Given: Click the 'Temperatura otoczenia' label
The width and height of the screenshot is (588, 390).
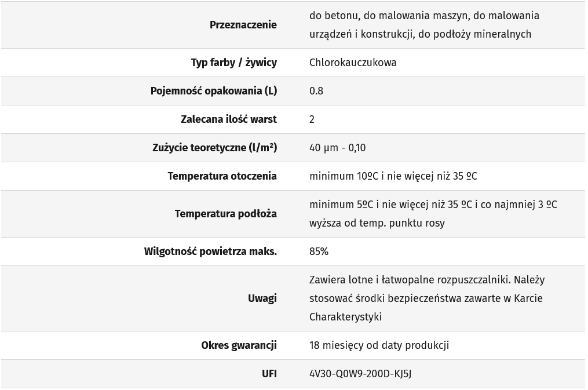Looking at the screenshot, I should click(x=222, y=176).
